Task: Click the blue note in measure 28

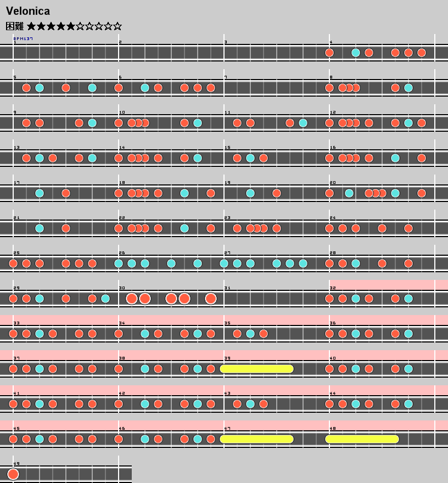Action: point(356,263)
